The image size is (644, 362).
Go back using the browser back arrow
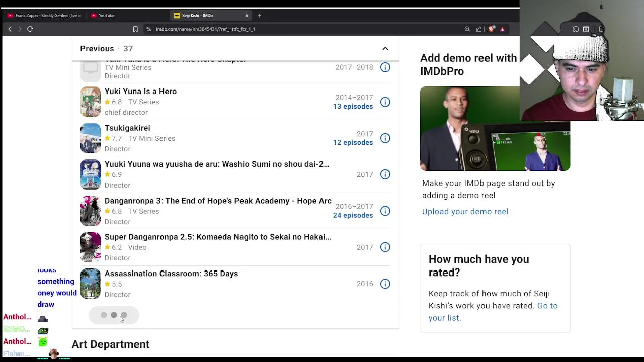[x=10, y=29]
